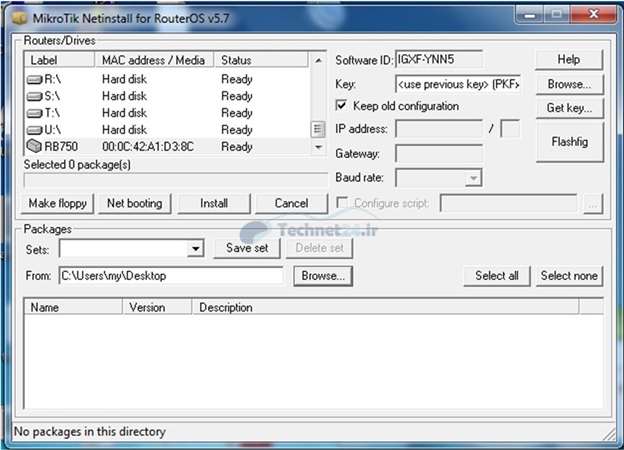
Task: Click the Gateway input field
Action: click(439, 154)
